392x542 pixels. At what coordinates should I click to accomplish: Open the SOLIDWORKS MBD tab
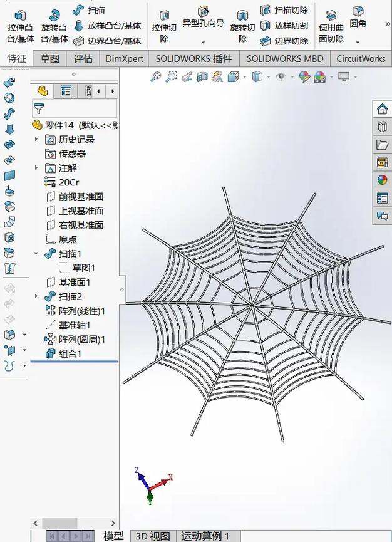(285, 58)
